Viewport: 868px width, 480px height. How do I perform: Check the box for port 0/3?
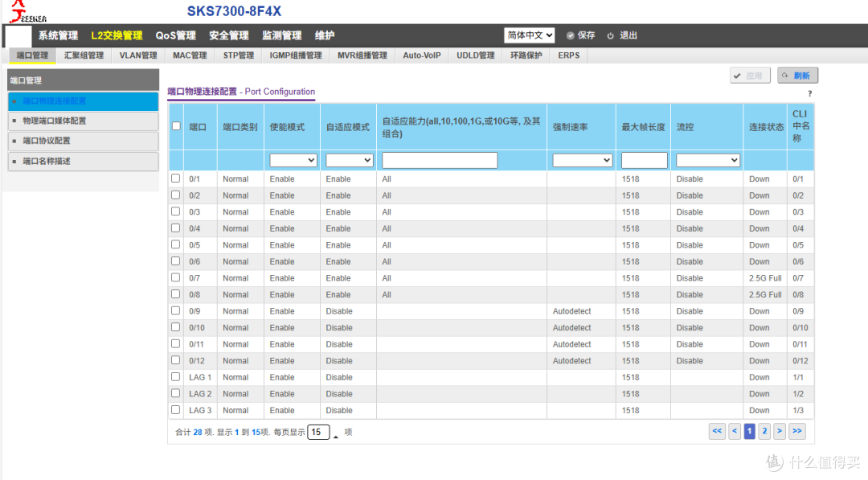pos(175,211)
